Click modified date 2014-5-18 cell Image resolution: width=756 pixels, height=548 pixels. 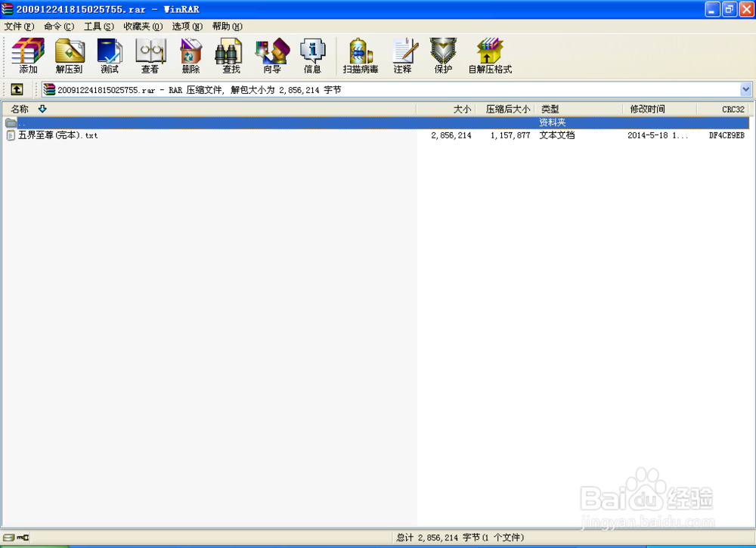[x=658, y=135]
